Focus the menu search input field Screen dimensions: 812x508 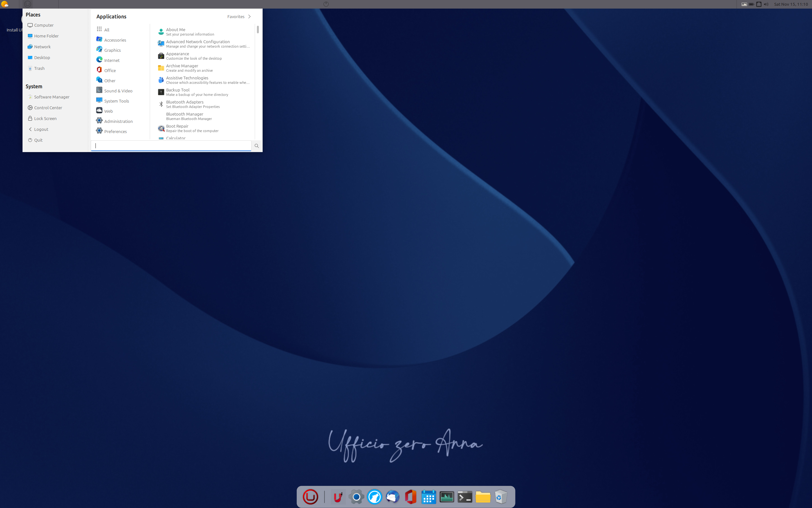pos(171,145)
